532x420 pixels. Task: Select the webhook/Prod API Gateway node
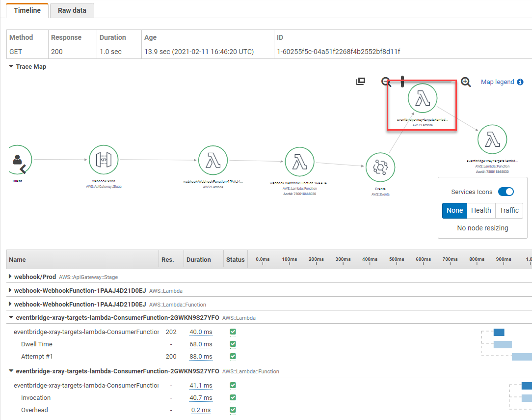(104, 160)
